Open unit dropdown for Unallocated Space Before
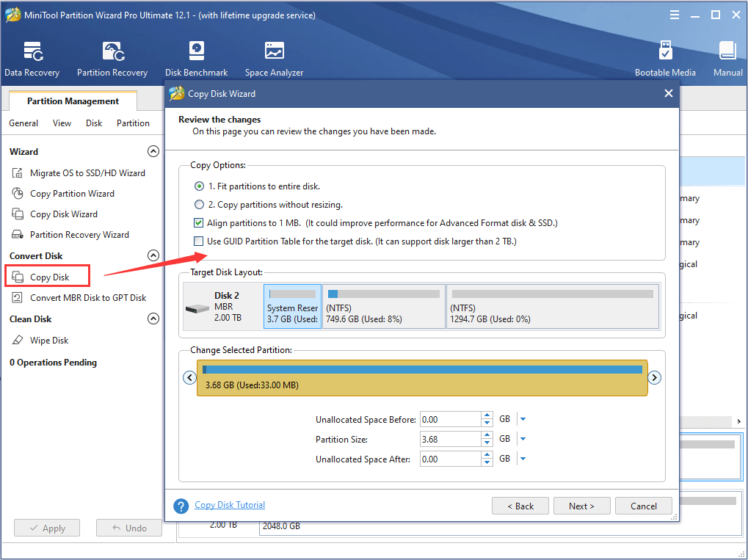The image size is (748, 560). point(523,419)
